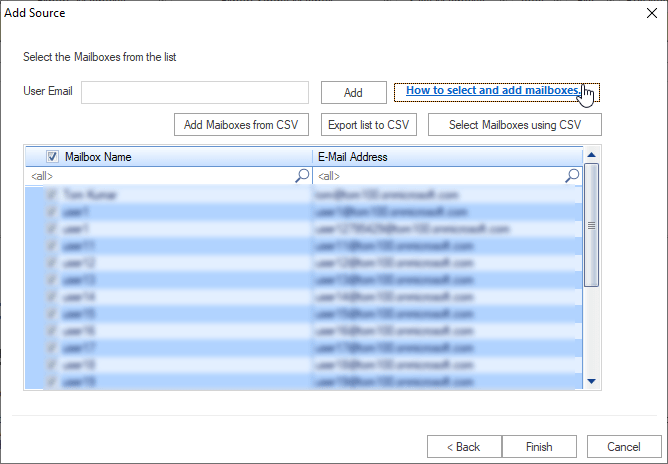Image resolution: width=668 pixels, height=464 pixels.
Task: Go to previous step with Back button
Action: (x=464, y=447)
